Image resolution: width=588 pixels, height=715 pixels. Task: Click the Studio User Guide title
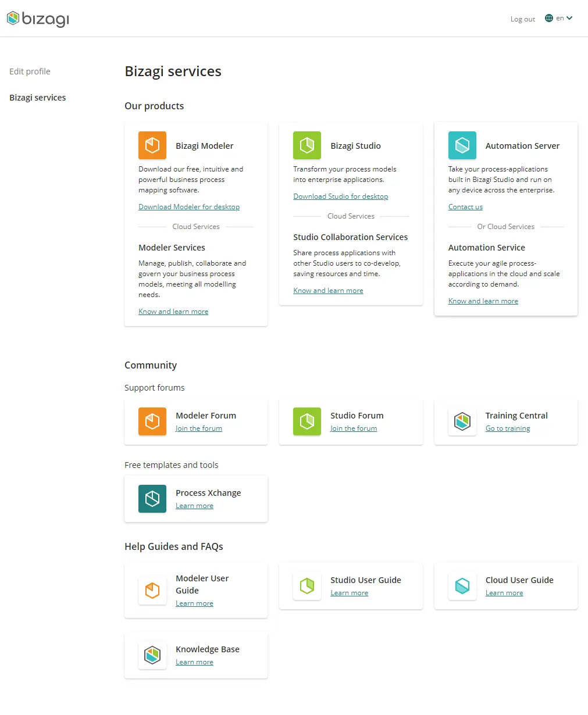coord(366,580)
